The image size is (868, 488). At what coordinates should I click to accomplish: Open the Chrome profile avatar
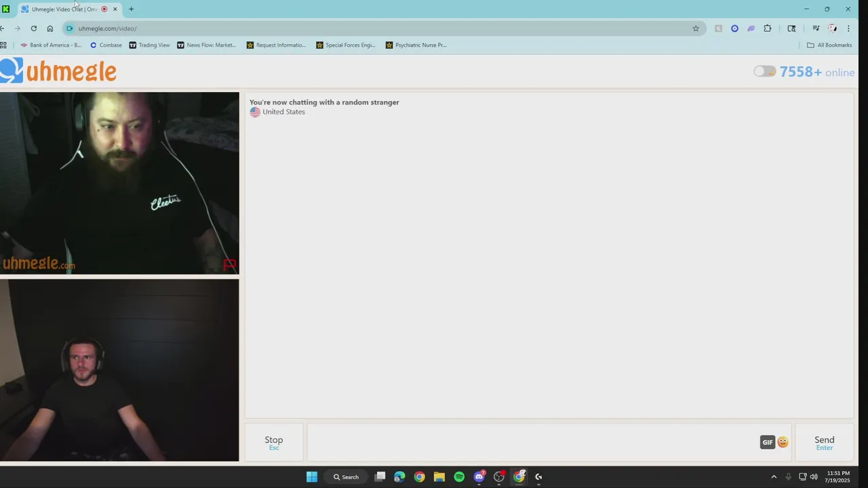pos(832,28)
